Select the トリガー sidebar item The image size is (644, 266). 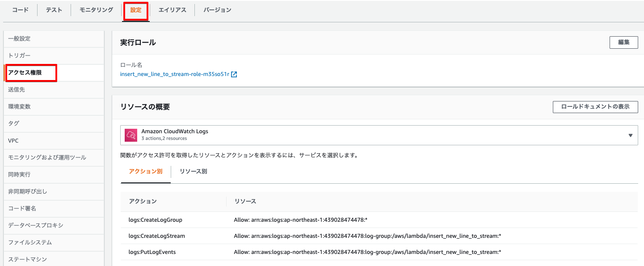pyautogui.click(x=20, y=55)
